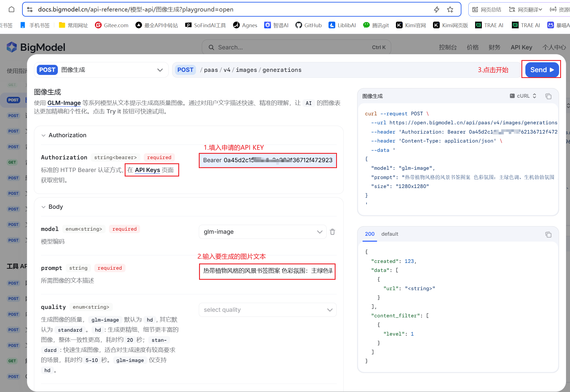Open the 价格 menu item
The image size is (570, 392).
click(x=473, y=47)
